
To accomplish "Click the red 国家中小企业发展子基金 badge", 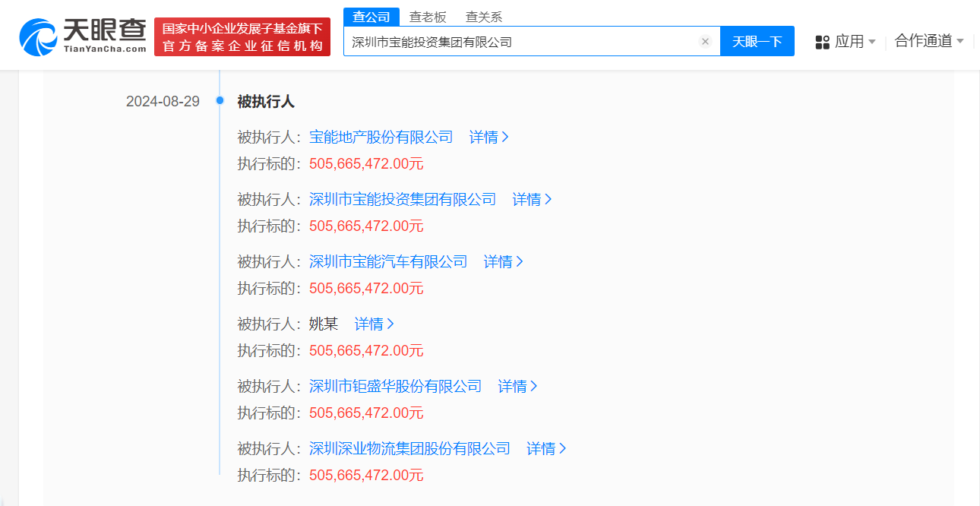I will [242, 35].
